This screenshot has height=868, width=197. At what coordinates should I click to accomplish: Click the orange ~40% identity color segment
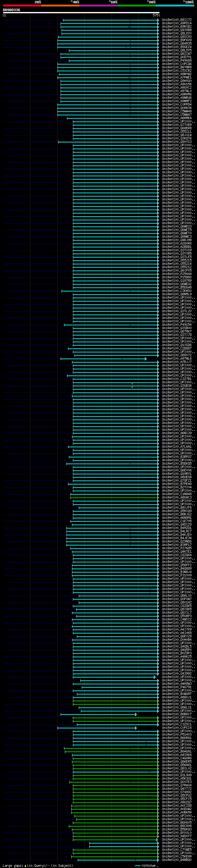[60, 6]
